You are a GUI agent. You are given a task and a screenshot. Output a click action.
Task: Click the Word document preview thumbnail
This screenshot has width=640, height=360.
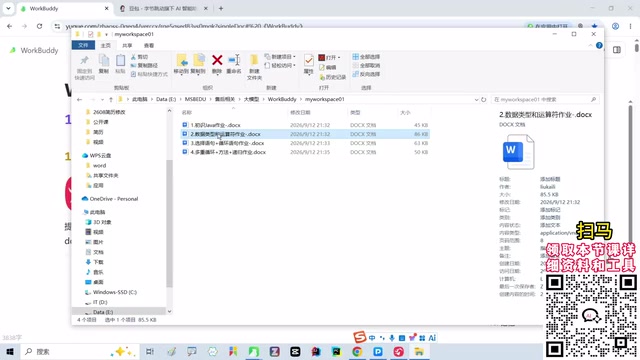tap(518, 152)
